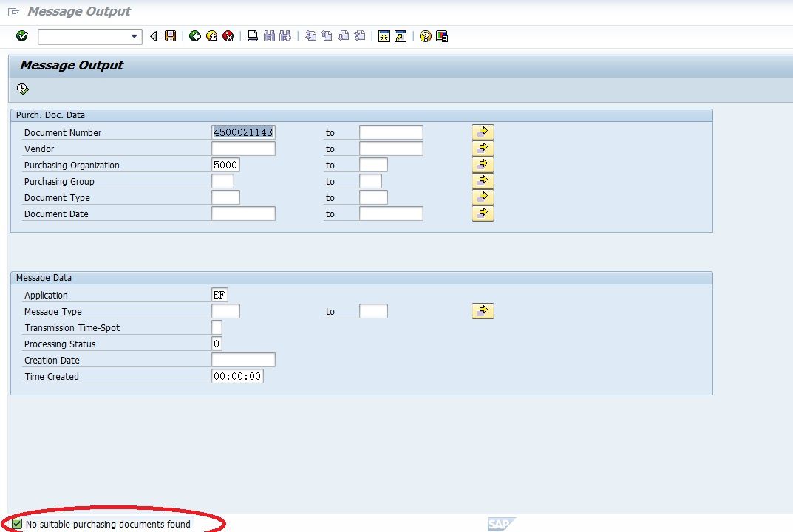Go back with the green Back arrow

pos(195,36)
